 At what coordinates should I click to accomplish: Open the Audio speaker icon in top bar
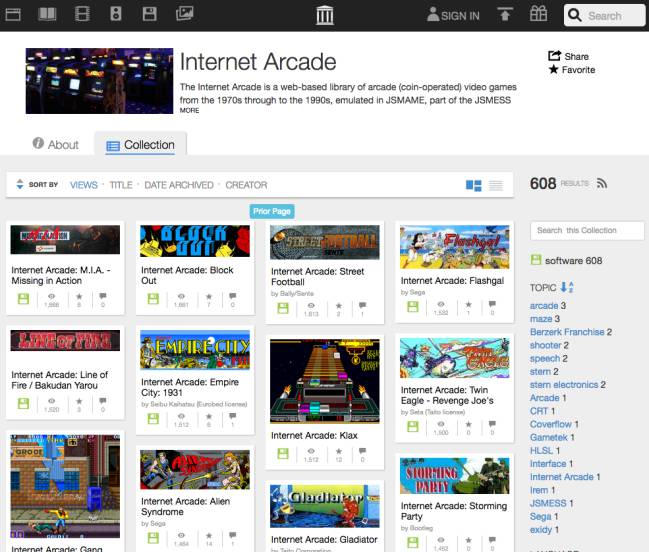click(x=115, y=14)
